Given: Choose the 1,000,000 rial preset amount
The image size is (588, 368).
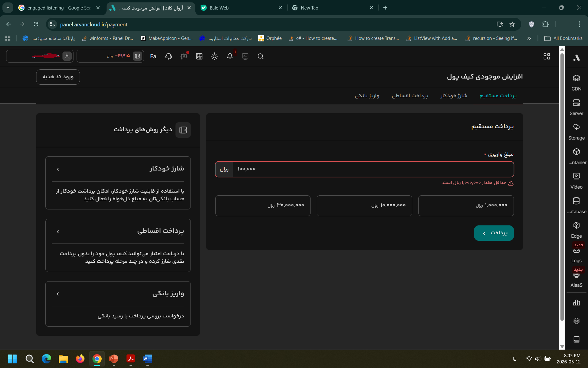Looking at the screenshot, I should pos(466,206).
